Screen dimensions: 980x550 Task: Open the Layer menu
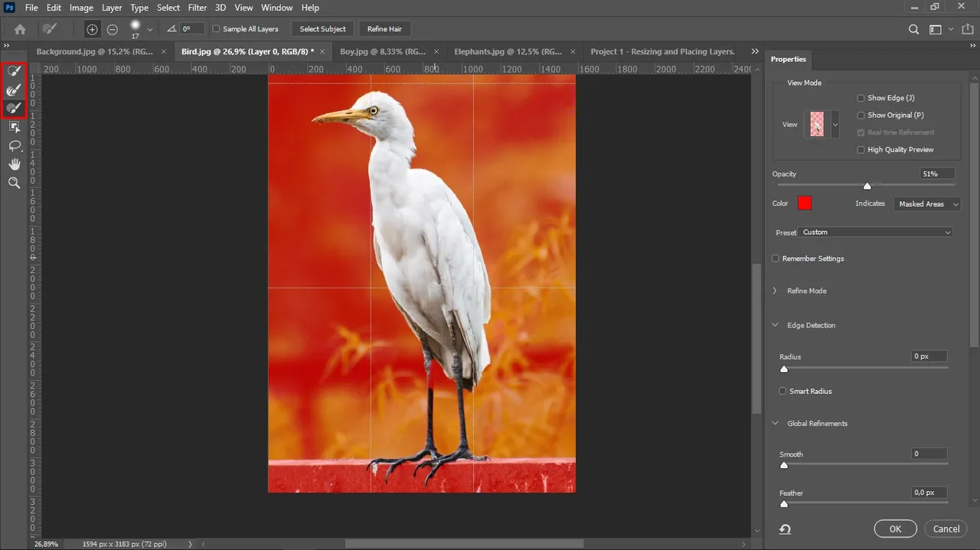click(112, 8)
